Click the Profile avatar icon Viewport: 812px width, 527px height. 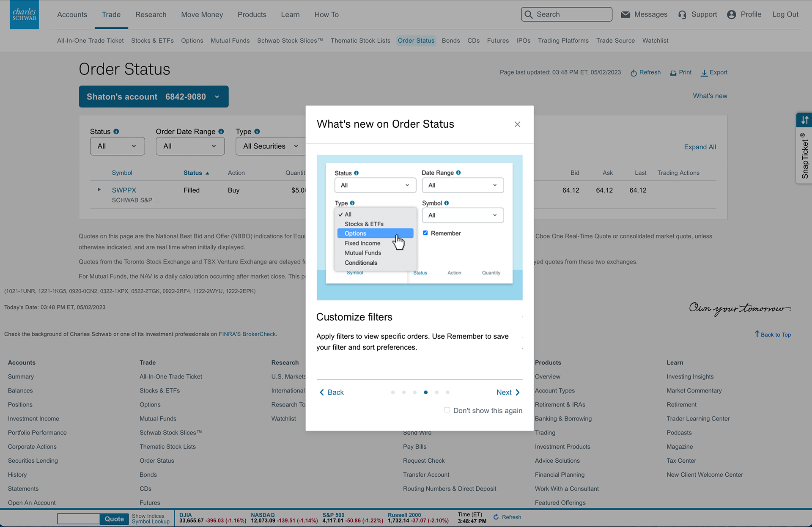(x=732, y=14)
